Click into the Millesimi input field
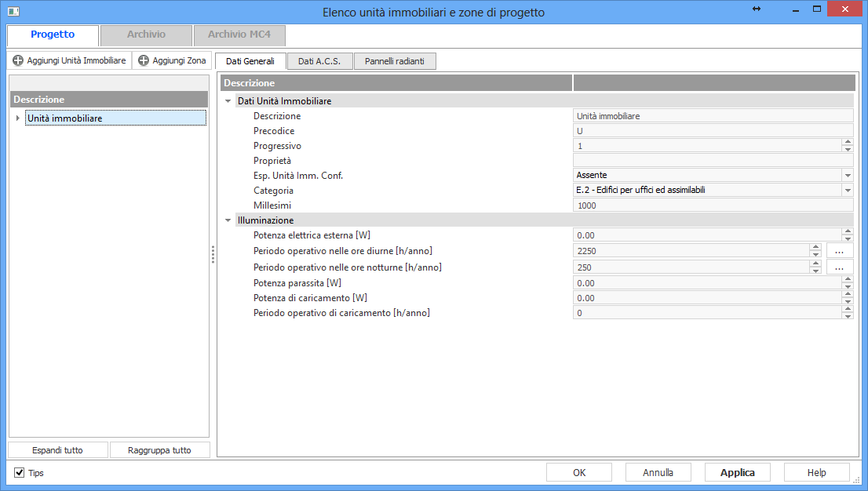The image size is (868, 491). (x=713, y=205)
